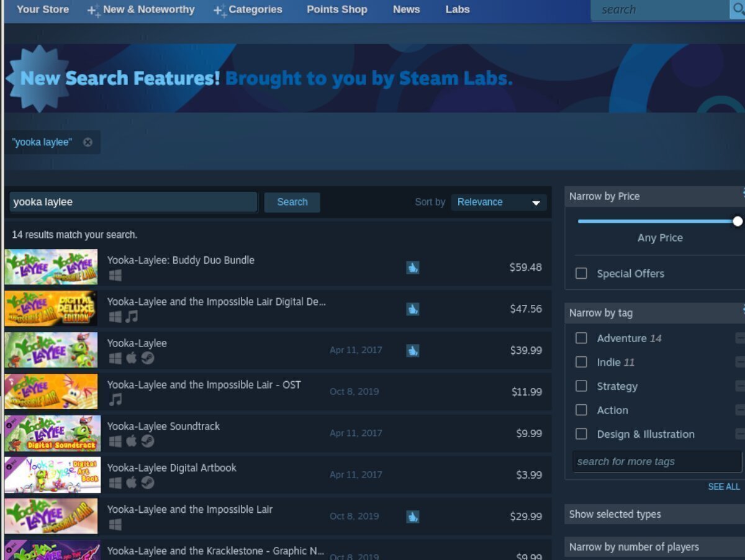Viewport: 745px width, 560px height.
Task: Remove the "yooka laylee" search term filter
Action: (88, 142)
